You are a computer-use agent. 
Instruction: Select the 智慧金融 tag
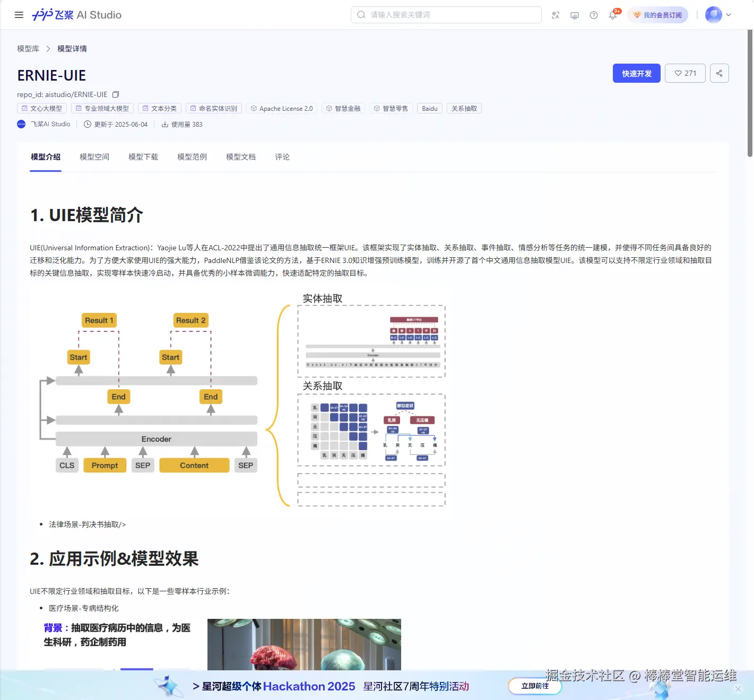click(x=343, y=108)
